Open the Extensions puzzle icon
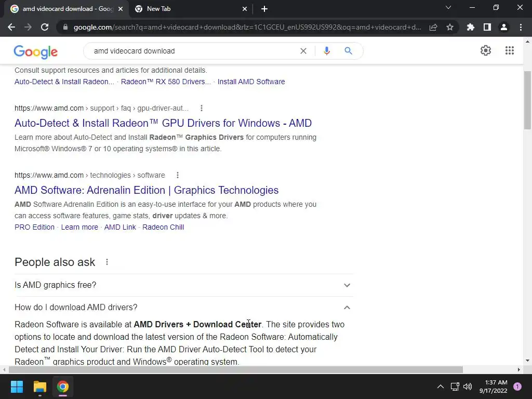This screenshot has height=399, width=532. 471,27
